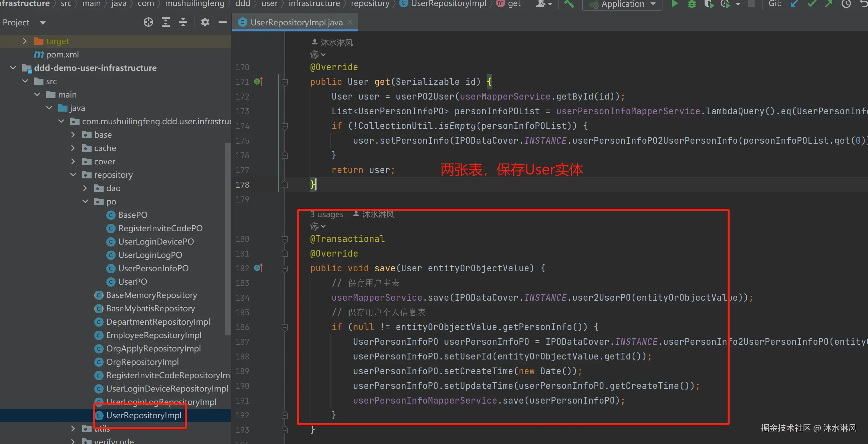Expand all in Project tree
The height and width of the screenshot is (444, 868).
point(165,23)
